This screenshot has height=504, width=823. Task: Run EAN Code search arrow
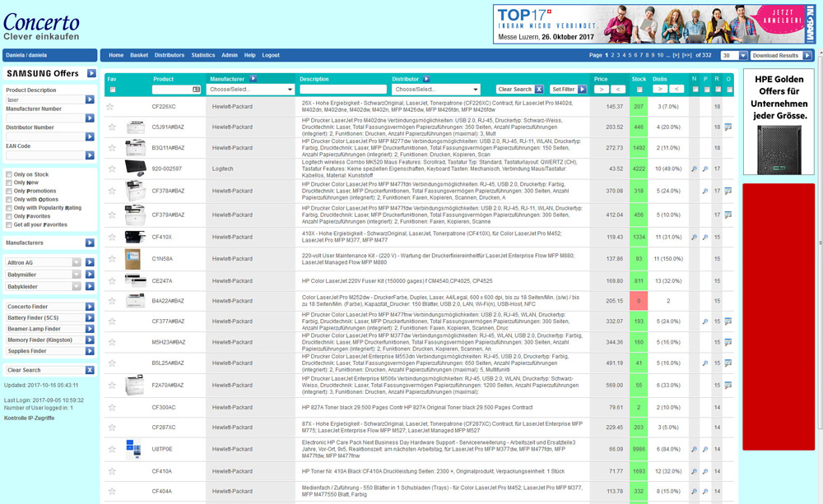click(90, 155)
